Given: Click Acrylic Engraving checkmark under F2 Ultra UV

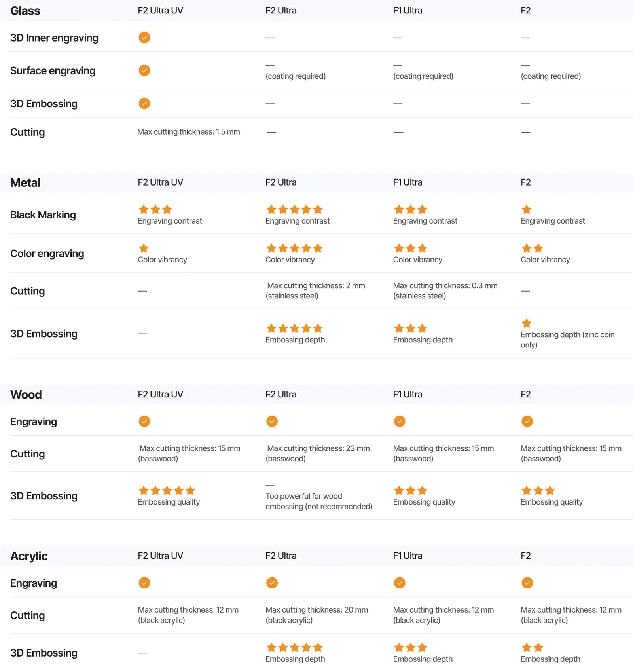Looking at the screenshot, I should pos(144,583).
